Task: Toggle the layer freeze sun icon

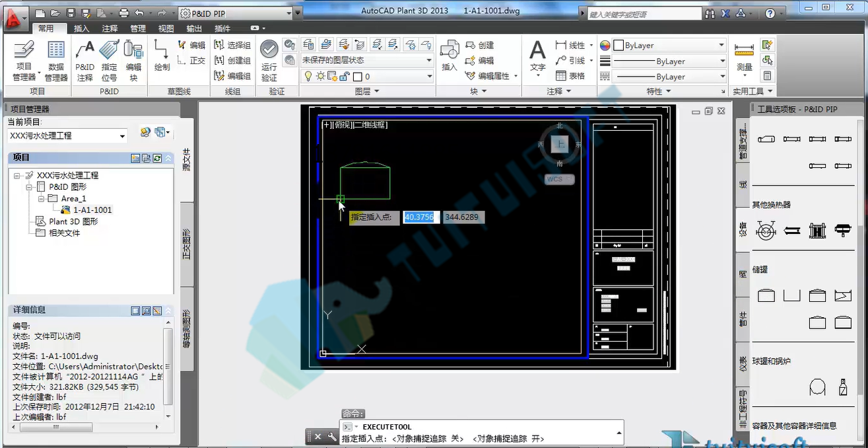Action: [x=320, y=76]
